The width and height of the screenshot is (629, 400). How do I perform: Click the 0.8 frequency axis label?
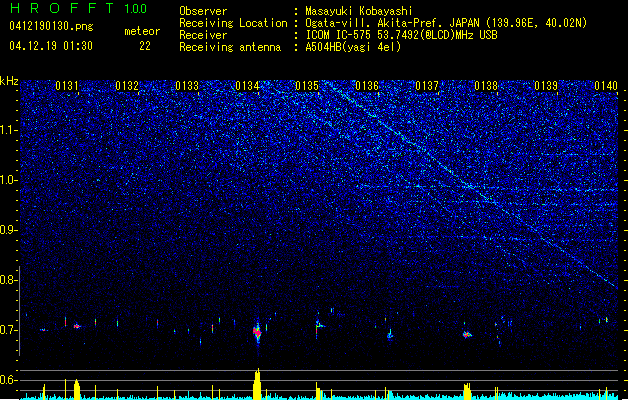[9, 280]
